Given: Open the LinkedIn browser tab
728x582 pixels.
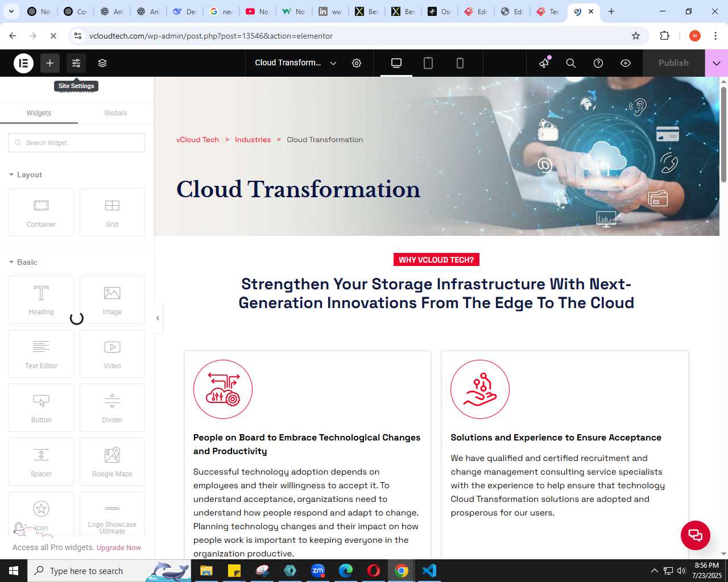Looking at the screenshot, I should (330, 11).
